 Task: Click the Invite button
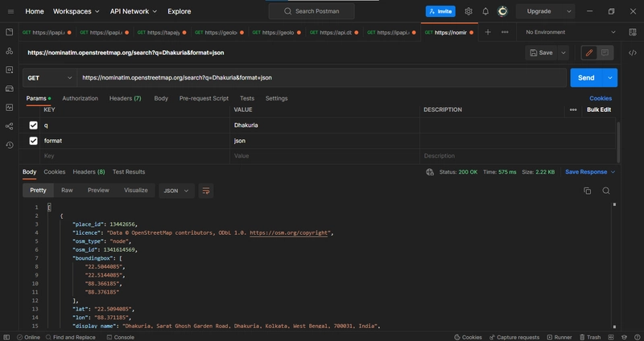[440, 11]
